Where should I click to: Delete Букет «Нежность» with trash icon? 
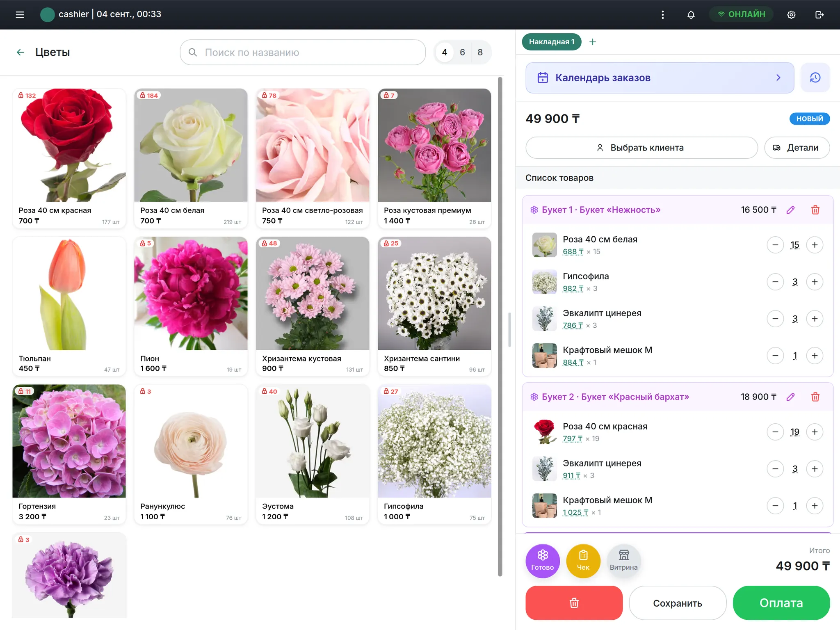click(815, 210)
